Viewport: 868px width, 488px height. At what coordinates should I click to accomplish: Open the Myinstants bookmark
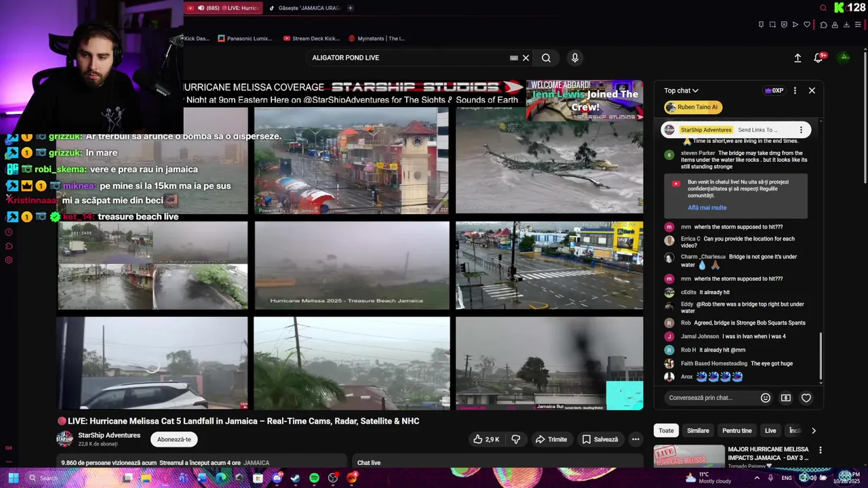(376, 39)
